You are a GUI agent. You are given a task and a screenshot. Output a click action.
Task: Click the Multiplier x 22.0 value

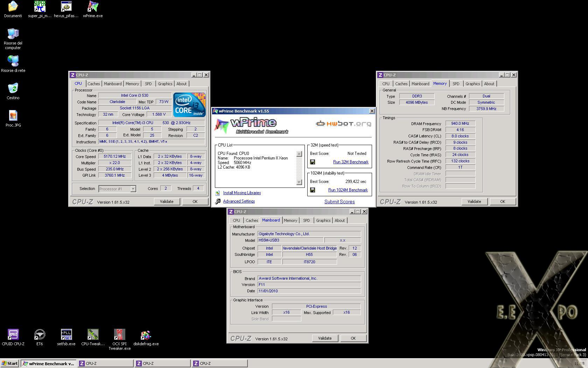(115, 163)
